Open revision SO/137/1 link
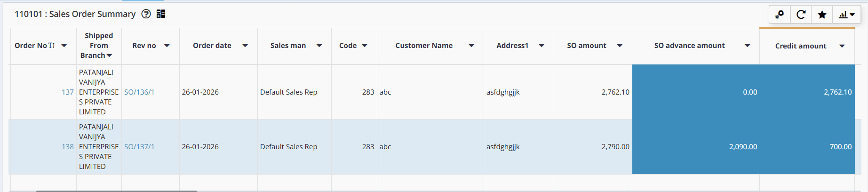The width and height of the screenshot is (868, 192). (139, 147)
